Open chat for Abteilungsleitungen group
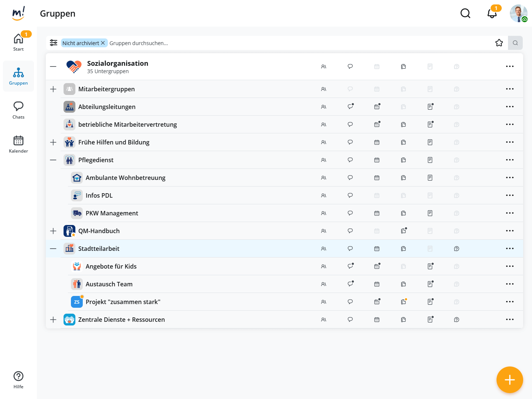The width and height of the screenshot is (532, 399). click(x=350, y=107)
